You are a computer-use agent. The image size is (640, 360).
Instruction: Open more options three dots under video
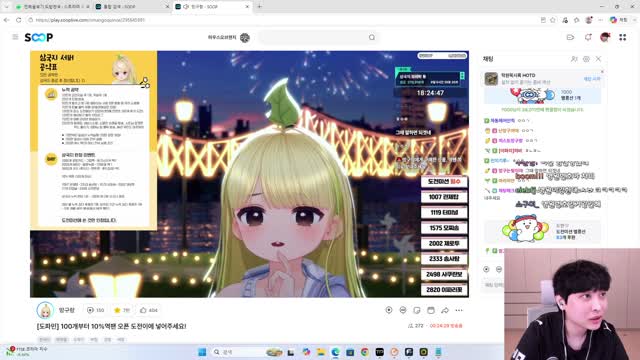tap(459, 310)
